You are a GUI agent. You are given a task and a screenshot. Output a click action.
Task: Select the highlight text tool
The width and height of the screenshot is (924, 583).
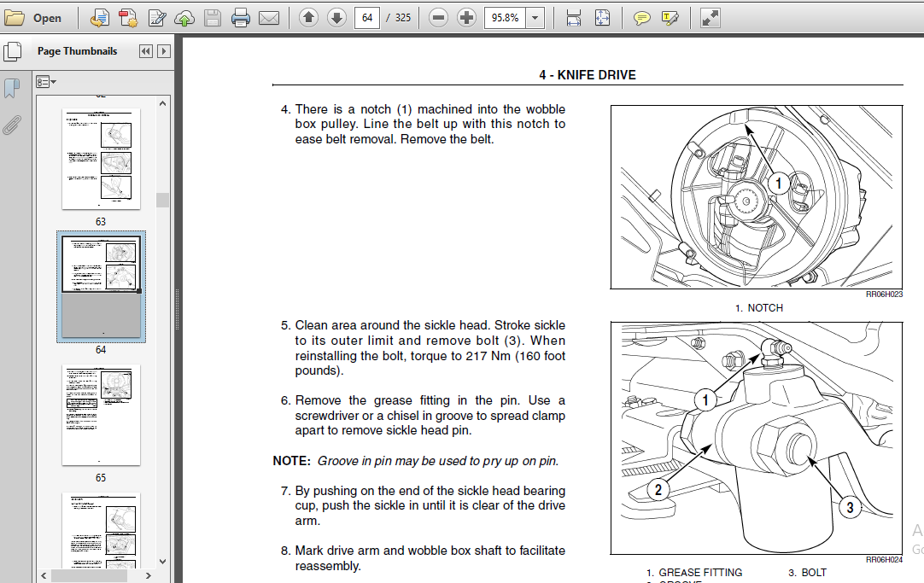point(670,18)
